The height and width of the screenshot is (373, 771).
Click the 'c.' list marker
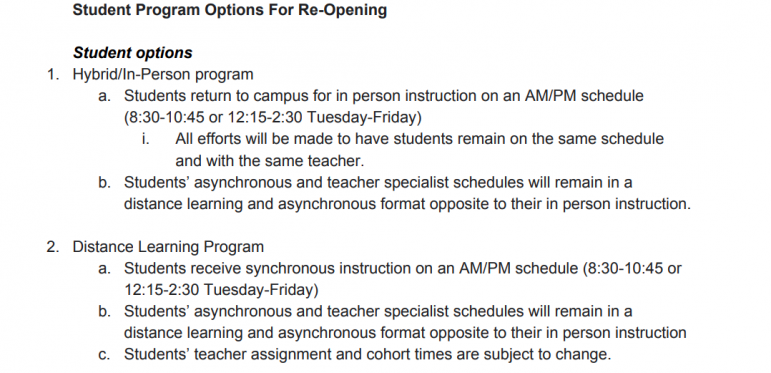[x=104, y=354]
